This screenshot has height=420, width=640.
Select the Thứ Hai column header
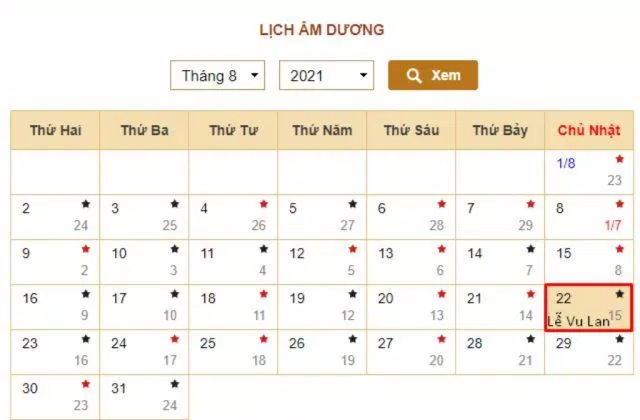(x=55, y=130)
